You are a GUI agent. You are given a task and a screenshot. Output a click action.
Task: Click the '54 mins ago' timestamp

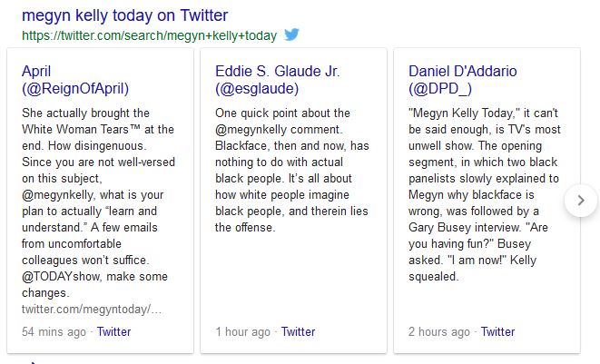54,331
